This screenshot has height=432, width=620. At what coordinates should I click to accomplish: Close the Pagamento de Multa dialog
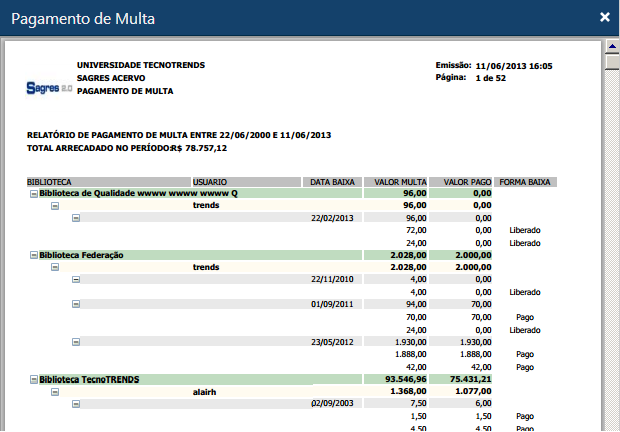[604, 17]
